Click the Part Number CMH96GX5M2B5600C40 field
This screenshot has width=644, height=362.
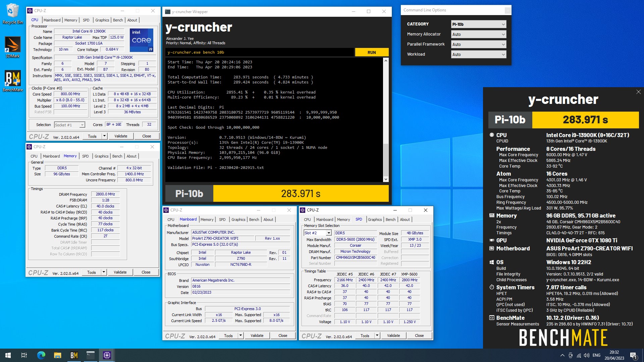click(x=356, y=258)
